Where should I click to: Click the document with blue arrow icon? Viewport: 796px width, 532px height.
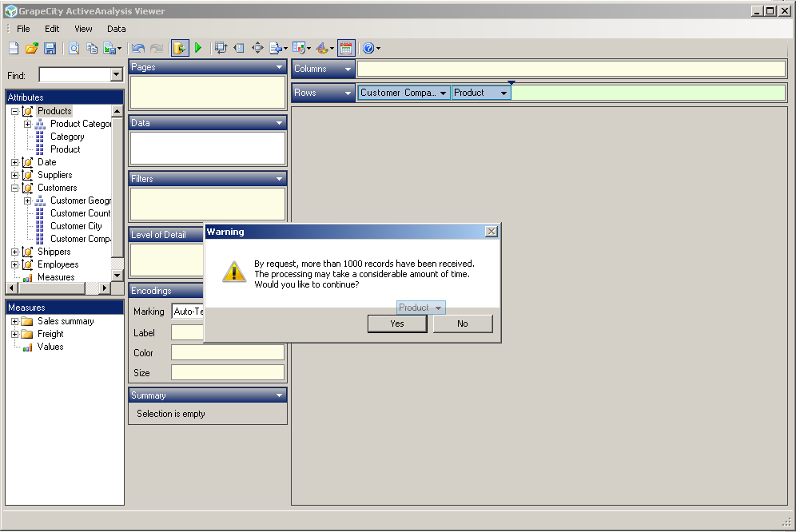tap(276, 48)
